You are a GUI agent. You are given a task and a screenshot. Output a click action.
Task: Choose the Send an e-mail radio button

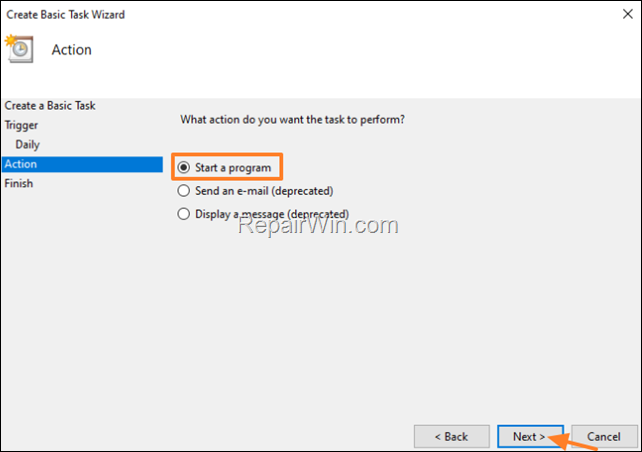(183, 190)
